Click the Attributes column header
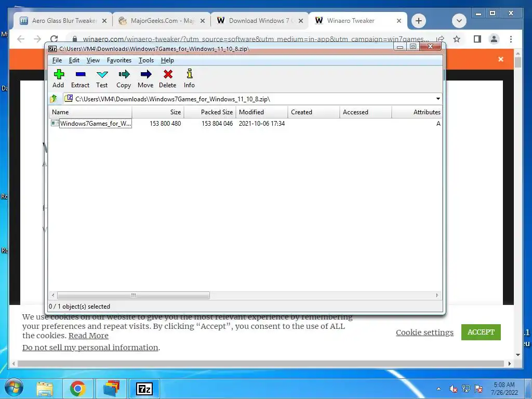Viewport: 532px width, 399px height. (417, 112)
